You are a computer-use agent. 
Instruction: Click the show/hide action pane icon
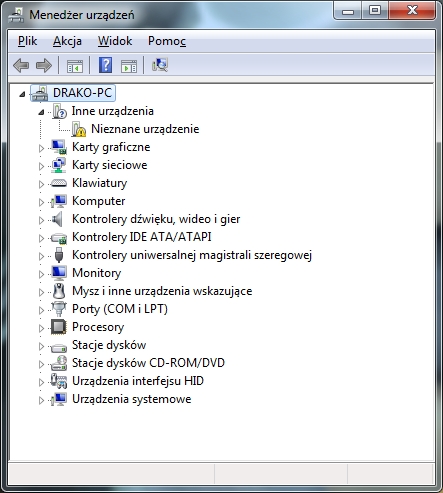[129, 66]
